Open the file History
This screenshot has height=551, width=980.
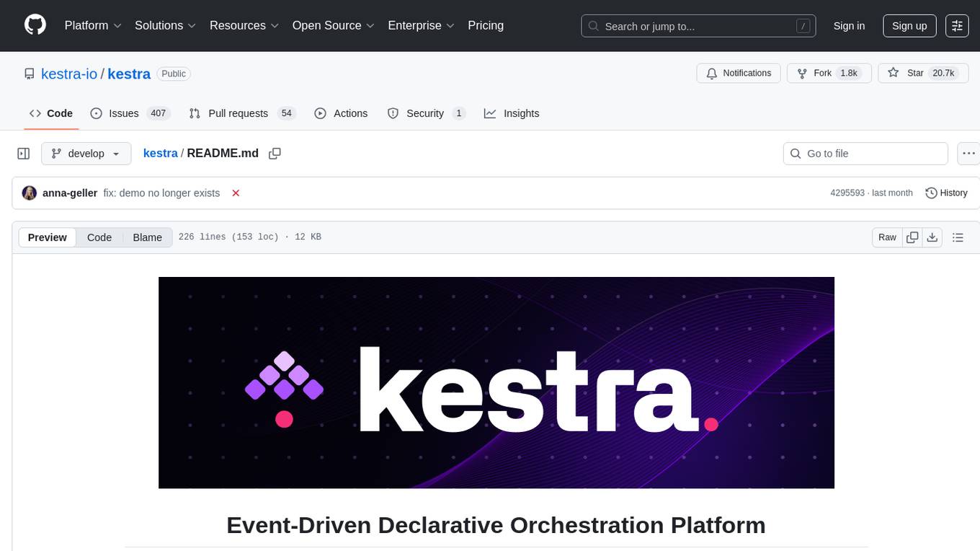pos(946,193)
